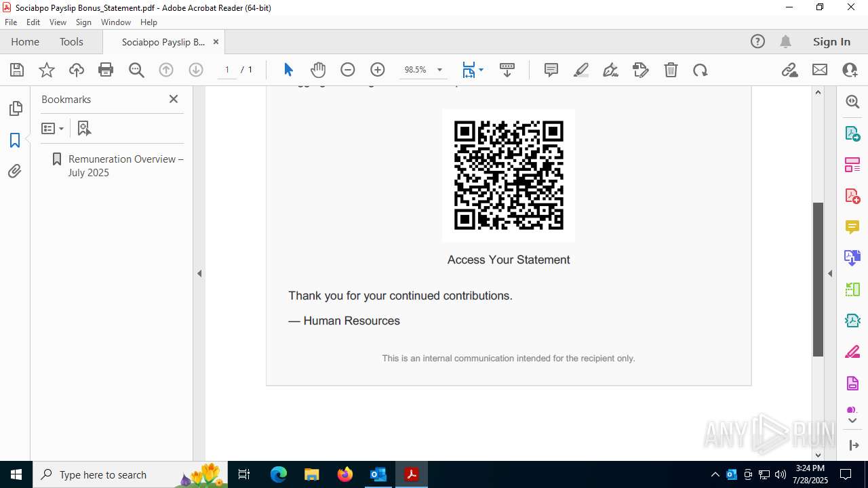Activate the Hand pan tool
The height and width of the screenshot is (488, 868).
tap(318, 70)
